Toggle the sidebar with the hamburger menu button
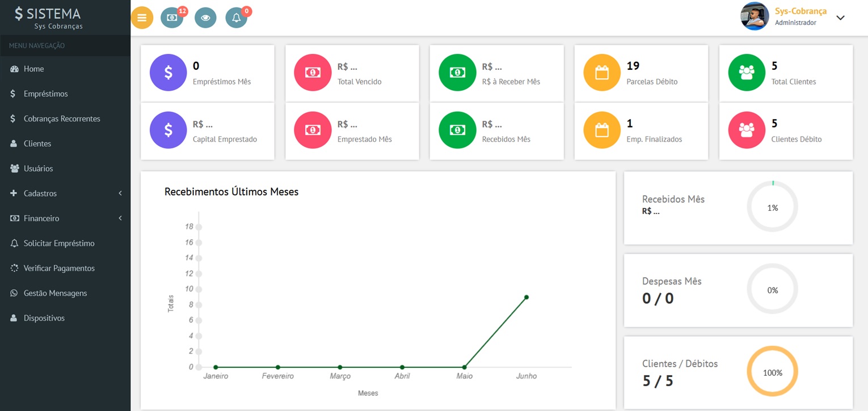The height and width of the screenshot is (411, 868). [x=142, y=18]
